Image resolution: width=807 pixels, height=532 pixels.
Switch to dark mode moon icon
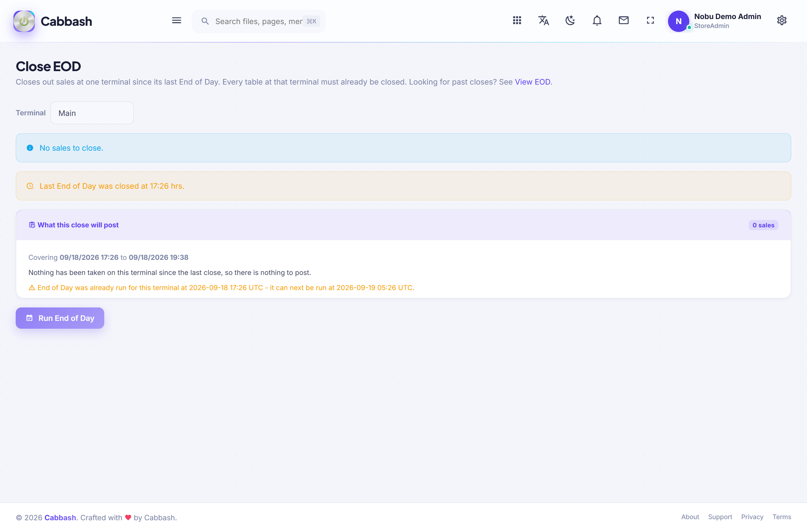click(x=570, y=20)
